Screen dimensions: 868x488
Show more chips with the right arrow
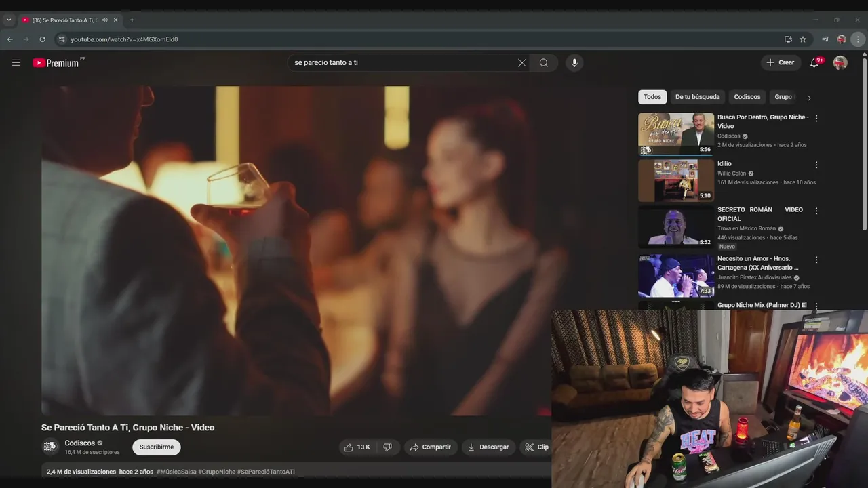pos(808,98)
